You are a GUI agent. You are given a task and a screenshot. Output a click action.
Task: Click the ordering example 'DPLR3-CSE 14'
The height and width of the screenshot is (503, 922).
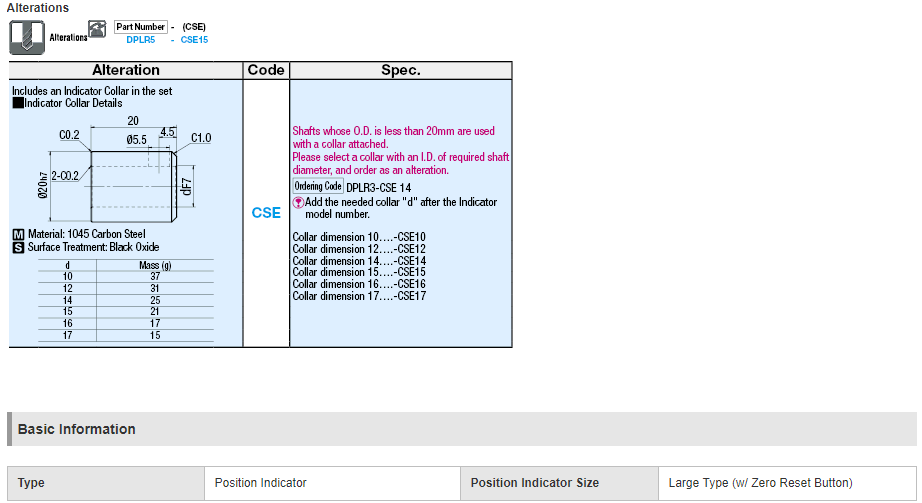pos(379,188)
